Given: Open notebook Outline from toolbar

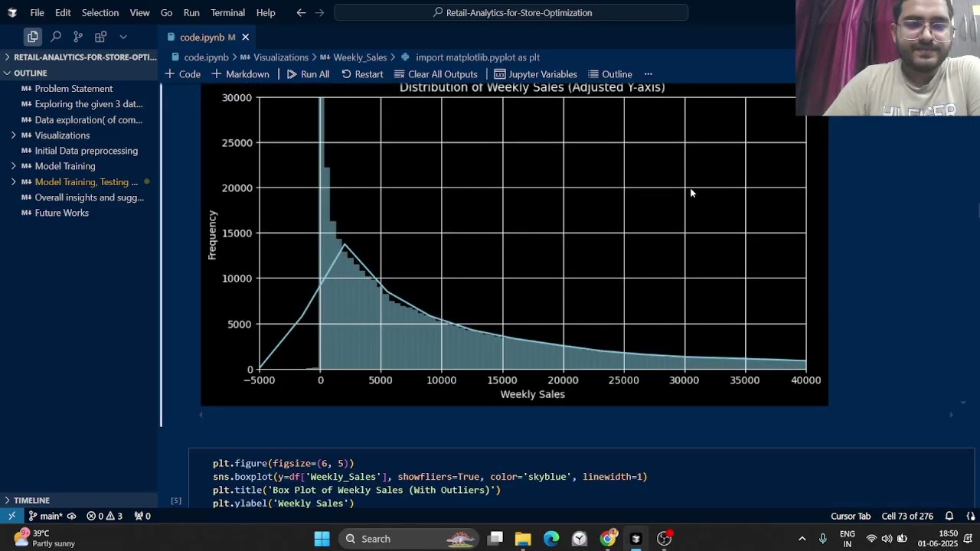Looking at the screenshot, I should tap(610, 74).
